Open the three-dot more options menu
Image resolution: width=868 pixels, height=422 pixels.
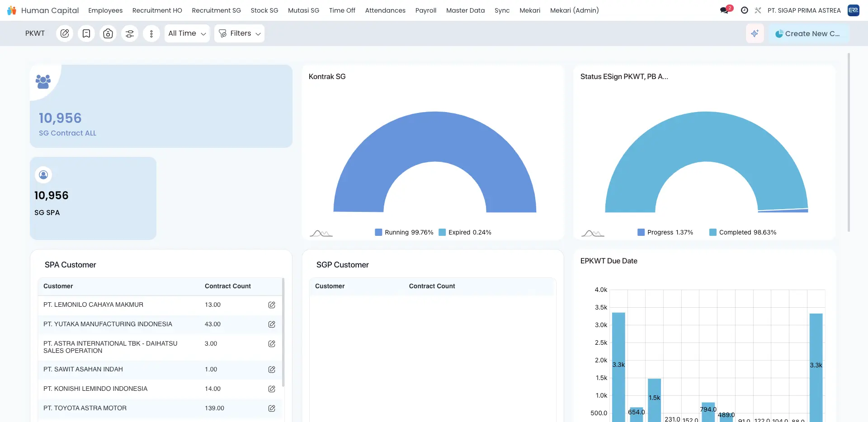coord(151,33)
